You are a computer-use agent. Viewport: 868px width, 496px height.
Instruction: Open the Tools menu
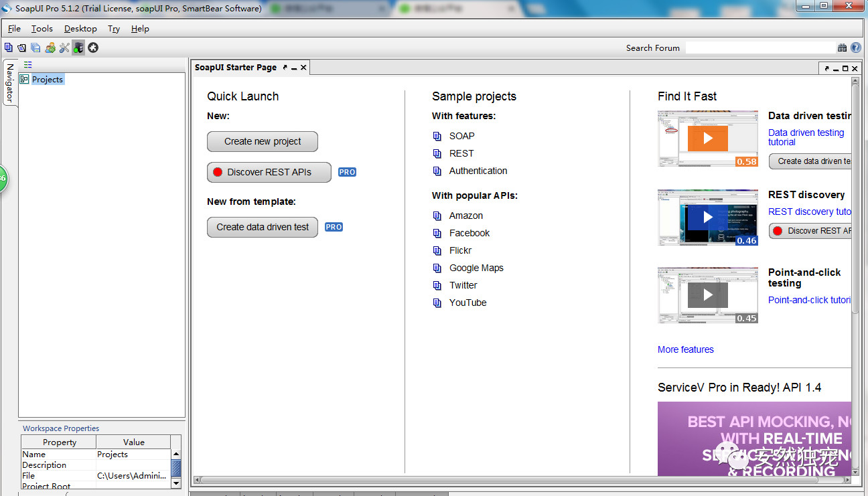pyautogui.click(x=42, y=29)
